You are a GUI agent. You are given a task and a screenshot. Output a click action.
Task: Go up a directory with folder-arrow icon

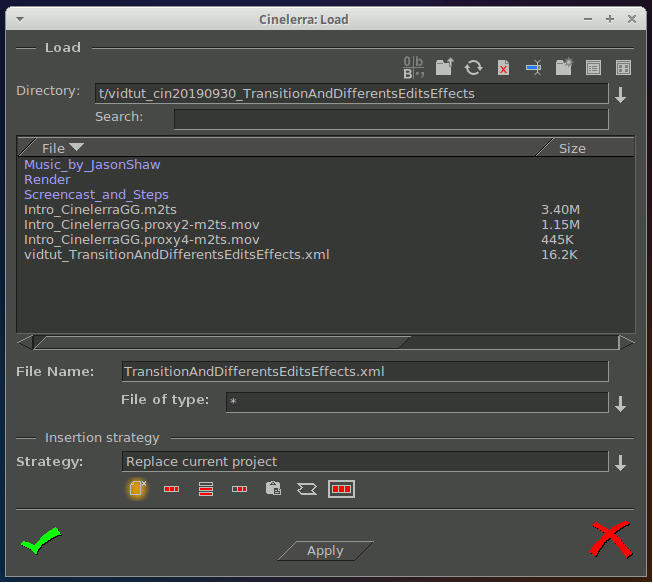444,68
